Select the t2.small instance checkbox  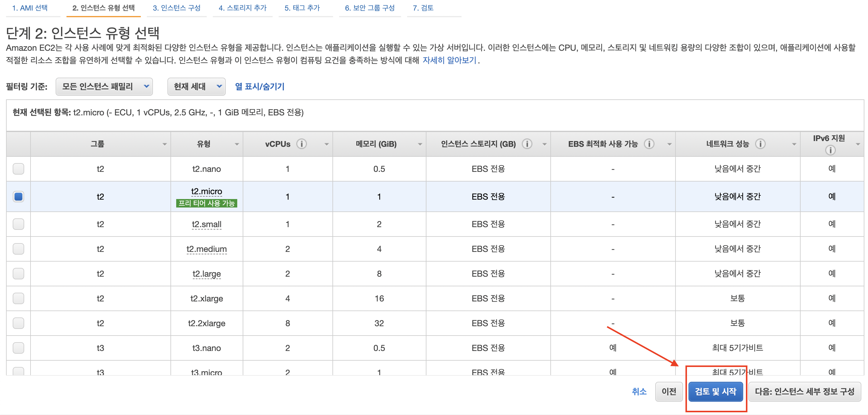point(18,224)
